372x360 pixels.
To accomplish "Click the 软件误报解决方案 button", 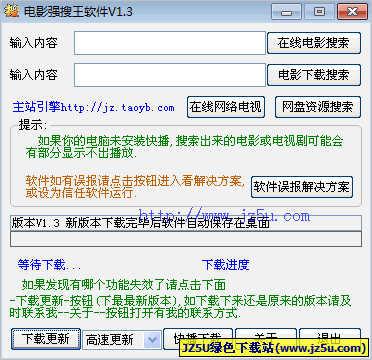I will (x=302, y=187).
